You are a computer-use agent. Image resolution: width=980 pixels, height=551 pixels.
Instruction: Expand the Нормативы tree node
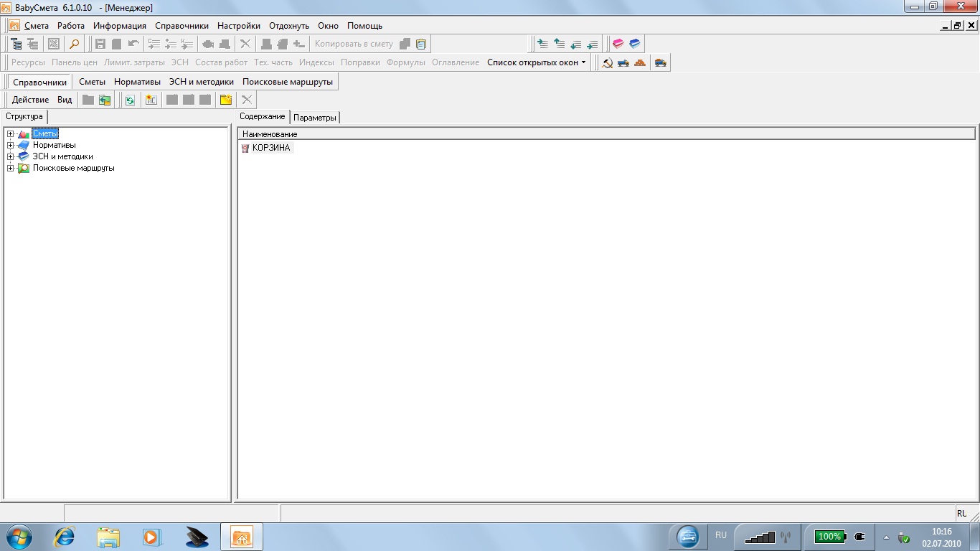click(x=11, y=145)
